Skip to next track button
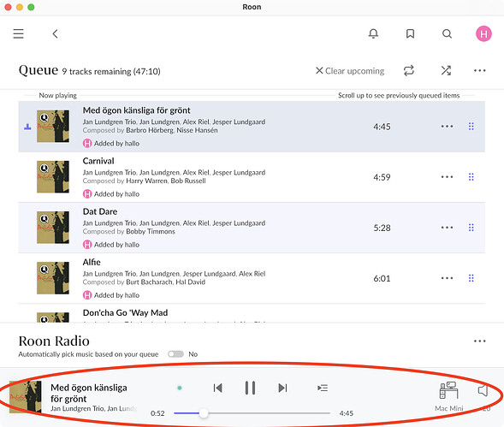Screen dimensions: 504x427 tap(282, 388)
